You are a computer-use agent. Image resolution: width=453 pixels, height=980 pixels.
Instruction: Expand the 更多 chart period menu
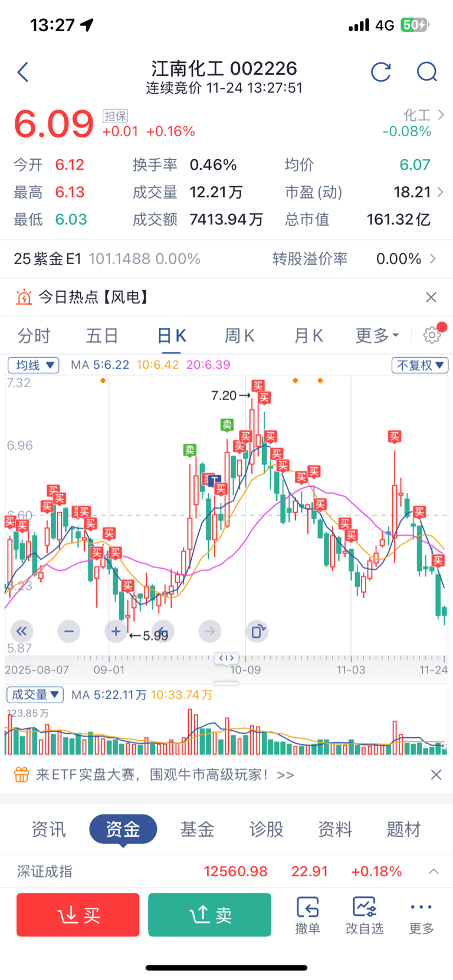(x=377, y=336)
